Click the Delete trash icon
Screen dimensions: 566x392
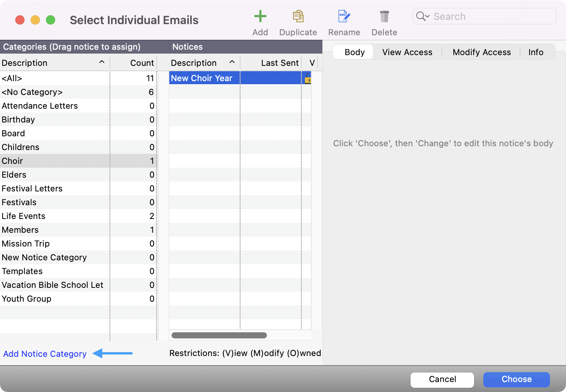(x=384, y=16)
